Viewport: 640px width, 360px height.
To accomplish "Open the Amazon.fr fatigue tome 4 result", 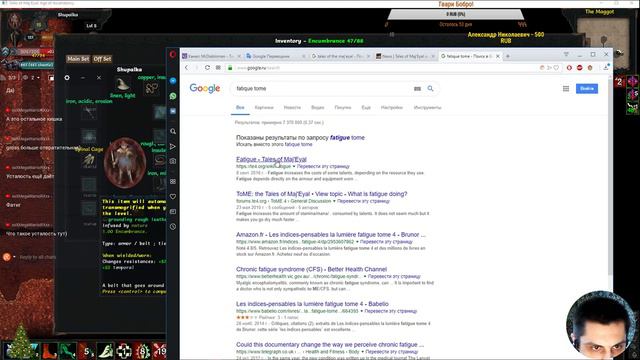I will [x=331, y=235].
